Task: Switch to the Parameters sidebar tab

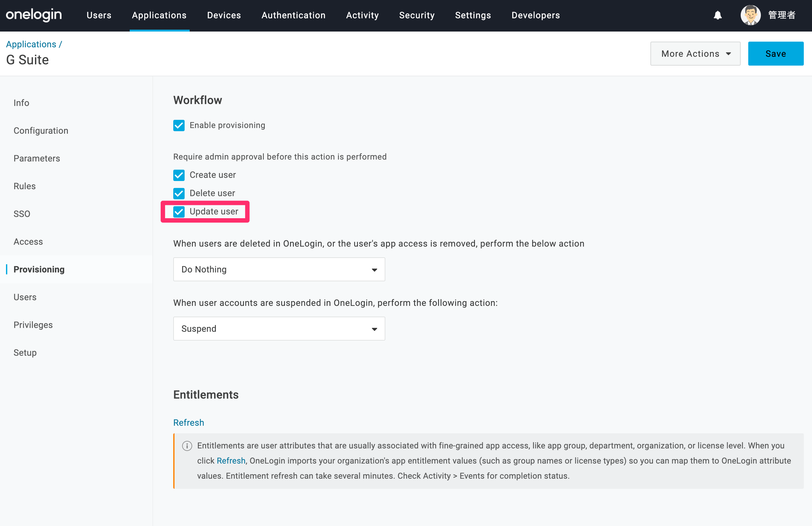Action: tap(37, 159)
